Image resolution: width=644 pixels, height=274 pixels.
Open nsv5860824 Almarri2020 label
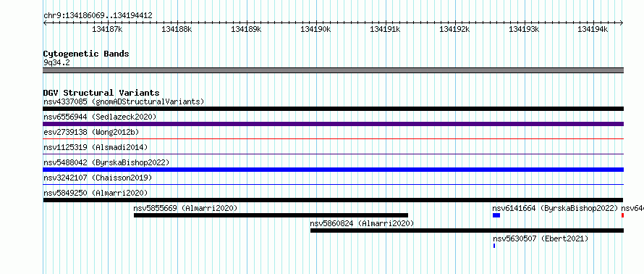tap(362, 223)
